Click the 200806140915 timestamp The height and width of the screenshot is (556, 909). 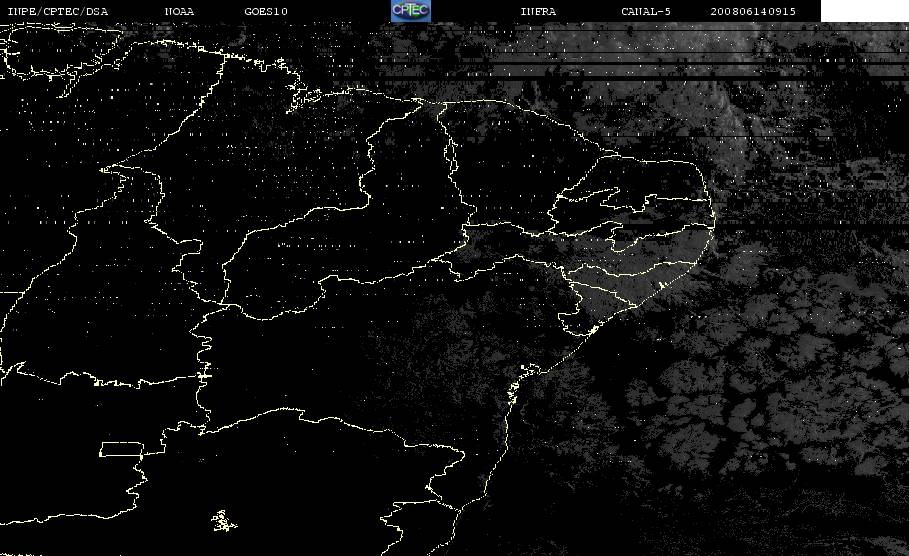[x=753, y=11]
